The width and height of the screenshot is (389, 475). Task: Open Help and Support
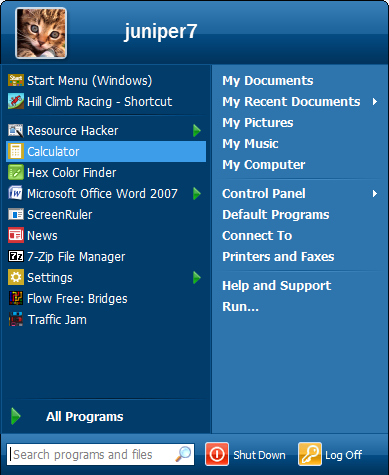click(277, 285)
